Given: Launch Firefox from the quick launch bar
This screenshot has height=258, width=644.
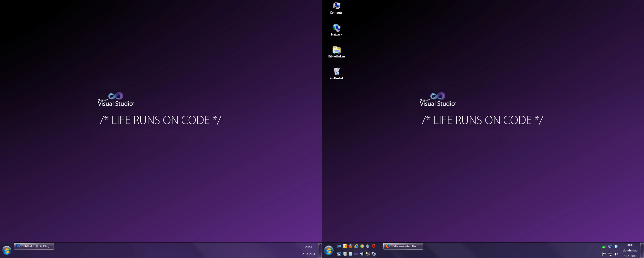Looking at the screenshot, I should point(350,246).
